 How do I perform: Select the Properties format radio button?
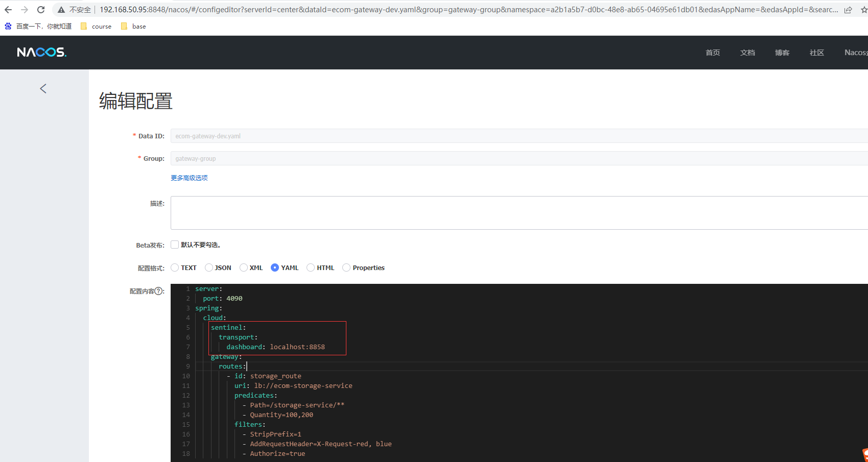pyautogui.click(x=346, y=268)
